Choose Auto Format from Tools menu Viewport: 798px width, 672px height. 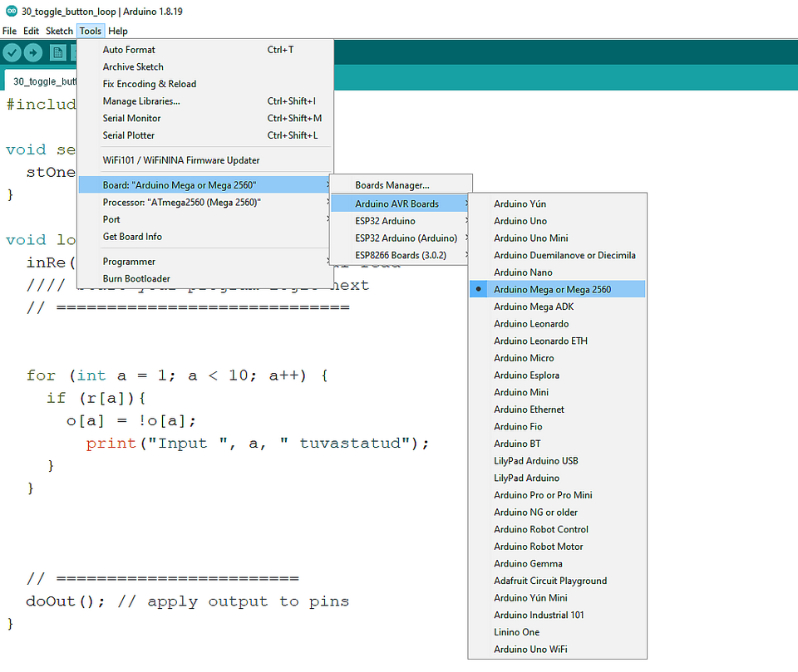pos(129,50)
